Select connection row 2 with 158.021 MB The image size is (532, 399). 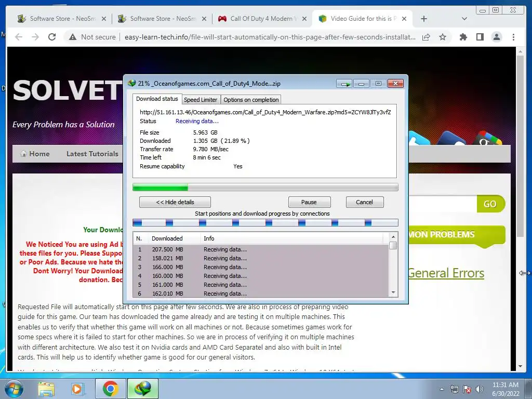261,258
